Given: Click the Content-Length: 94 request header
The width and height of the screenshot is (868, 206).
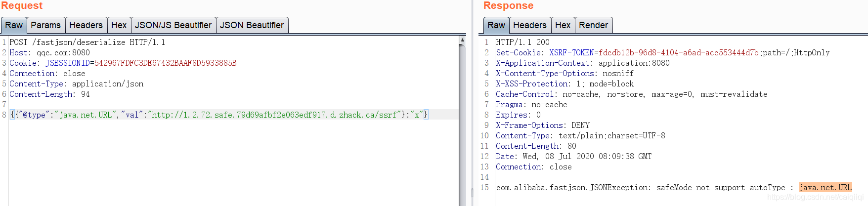Looking at the screenshot, I should 50,94.
